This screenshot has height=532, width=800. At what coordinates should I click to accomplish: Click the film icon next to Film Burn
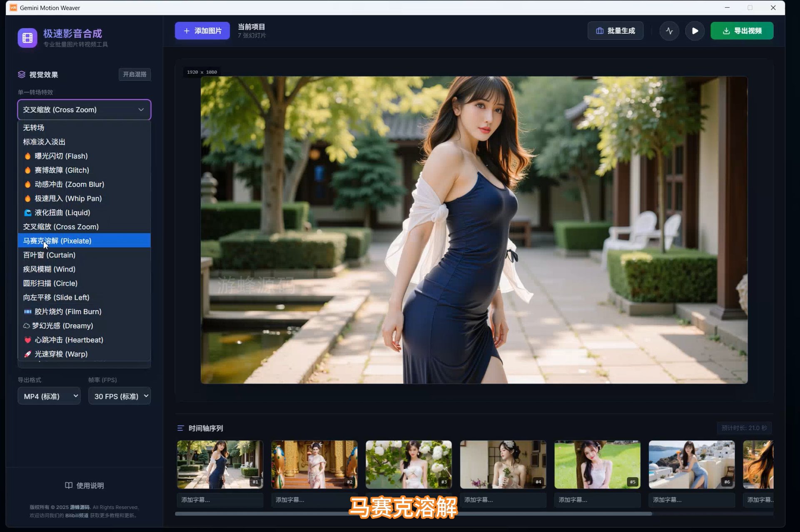tap(27, 312)
